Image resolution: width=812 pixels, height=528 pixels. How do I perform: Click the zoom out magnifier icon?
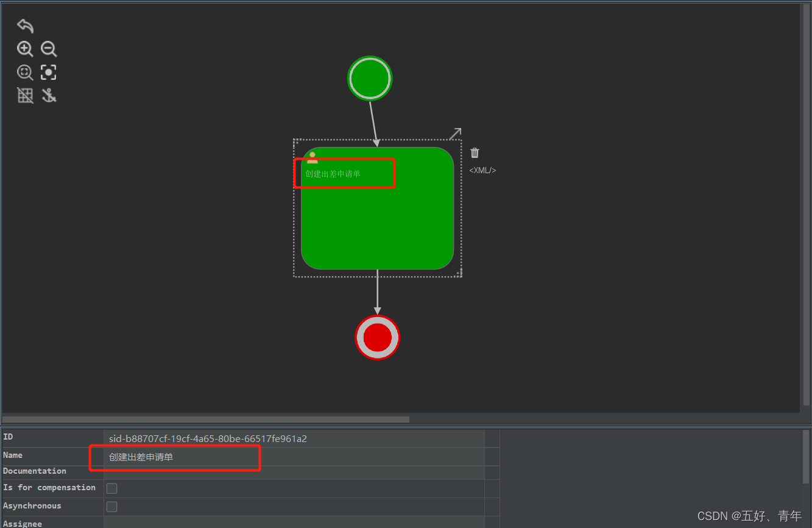click(x=49, y=49)
